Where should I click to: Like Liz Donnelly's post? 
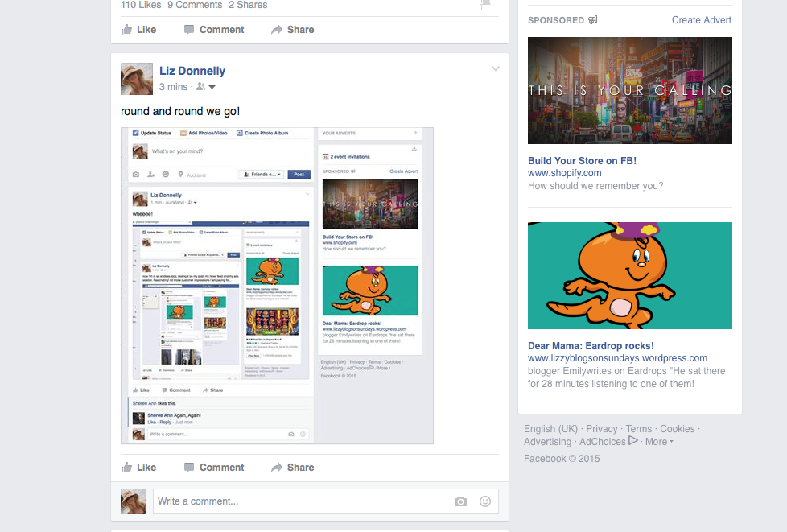pyautogui.click(x=138, y=468)
